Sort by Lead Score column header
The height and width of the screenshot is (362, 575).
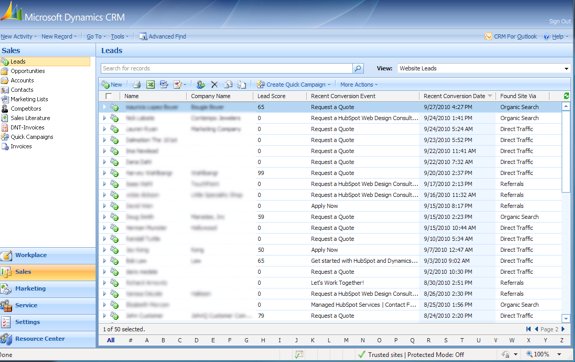[279, 96]
